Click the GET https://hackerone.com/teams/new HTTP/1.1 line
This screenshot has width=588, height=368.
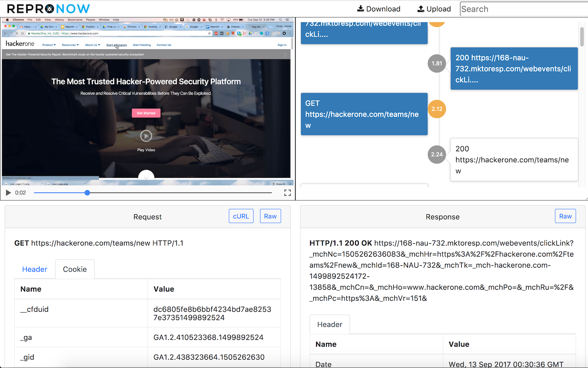pos(99,243)
